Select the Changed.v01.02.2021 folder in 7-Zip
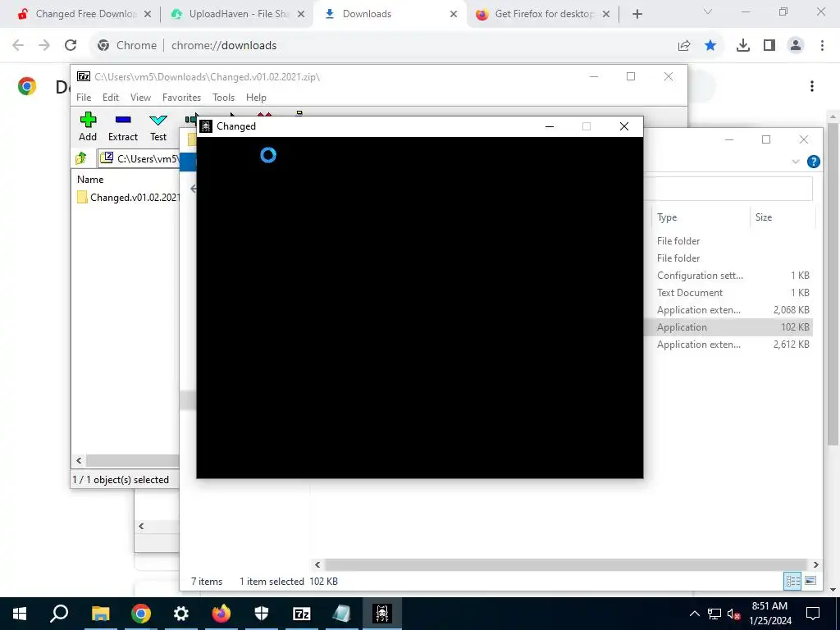The width and height of the screenshot is (840, 630). coord(127,197)
